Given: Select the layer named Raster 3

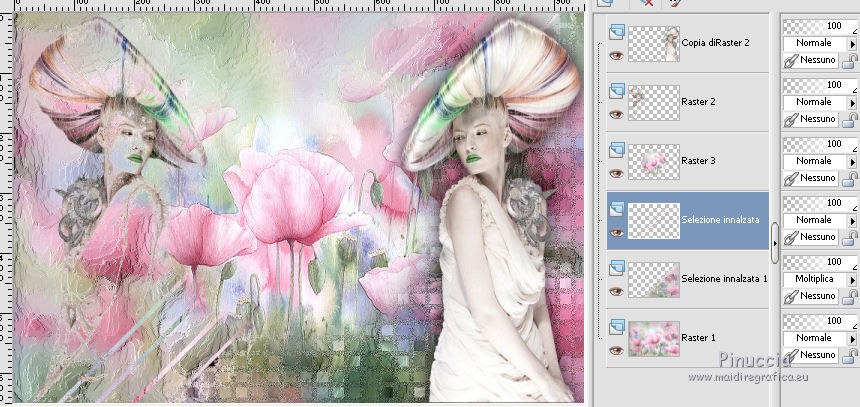Looking at the screenshot, I should (x=698, y=161).
